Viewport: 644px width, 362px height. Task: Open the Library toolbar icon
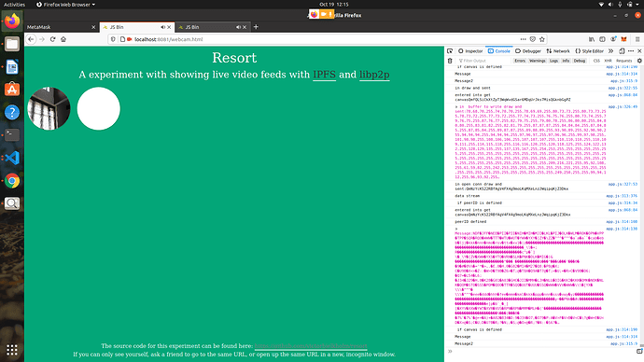[592, 39]
